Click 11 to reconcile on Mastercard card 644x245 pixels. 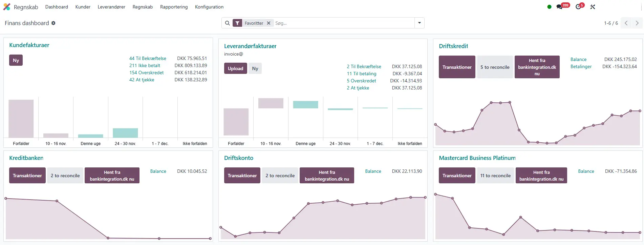coord(495,176)
